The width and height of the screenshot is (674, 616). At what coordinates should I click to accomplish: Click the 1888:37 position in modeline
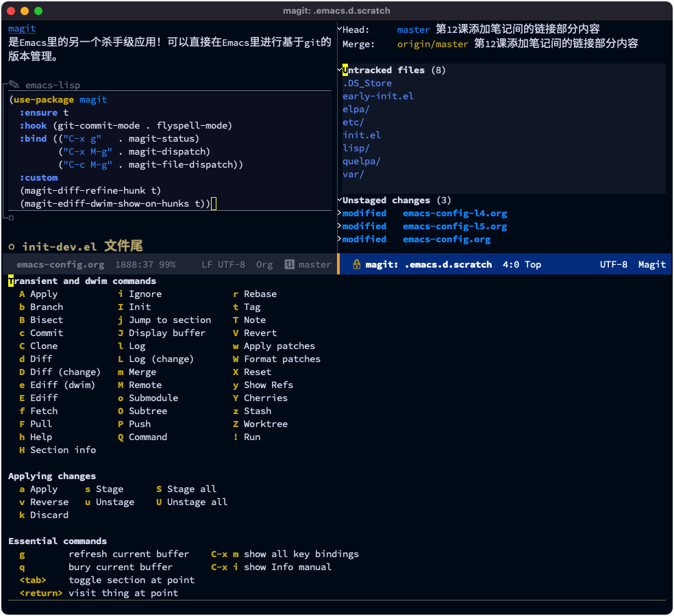[134, 265]
